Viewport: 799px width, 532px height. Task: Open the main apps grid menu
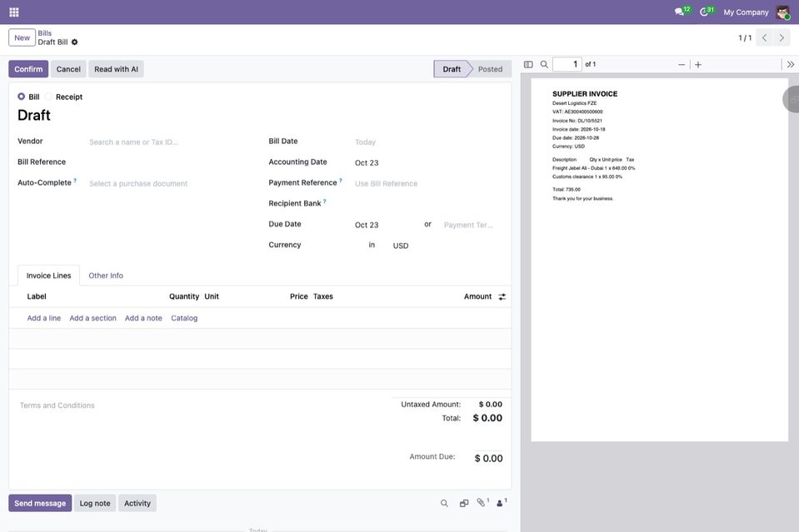(x=14, y=12)
